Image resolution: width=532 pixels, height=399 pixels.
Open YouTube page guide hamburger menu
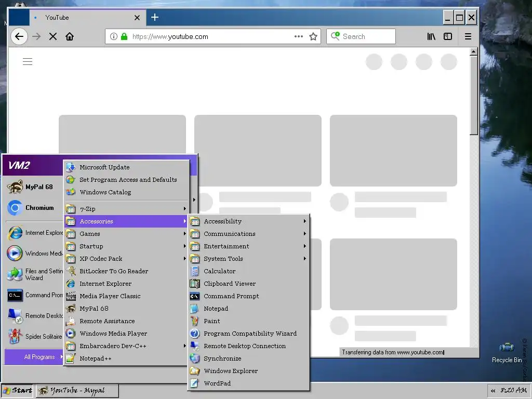(28, 61)
